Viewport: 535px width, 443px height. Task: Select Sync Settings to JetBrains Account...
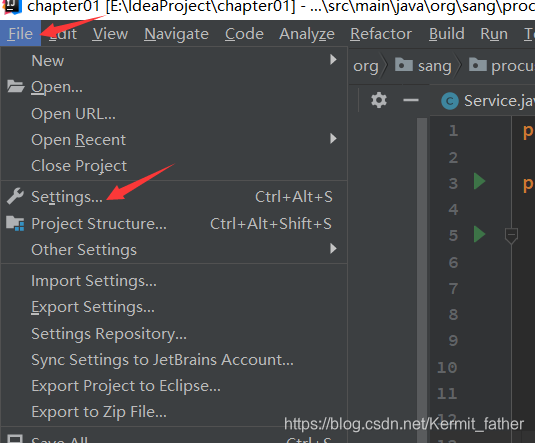[x=174, y=360]
